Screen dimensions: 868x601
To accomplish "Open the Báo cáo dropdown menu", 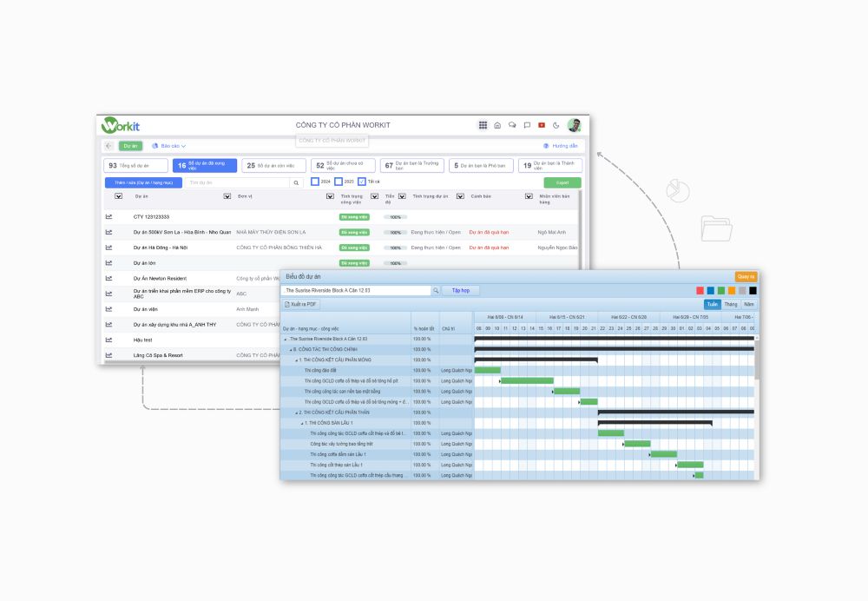I will click(x=169, y=146).
